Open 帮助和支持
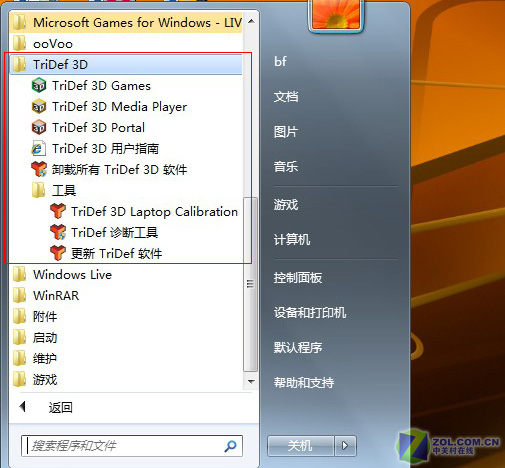The width and height of the screenshot is (505, 468). (x=304, y=382)
